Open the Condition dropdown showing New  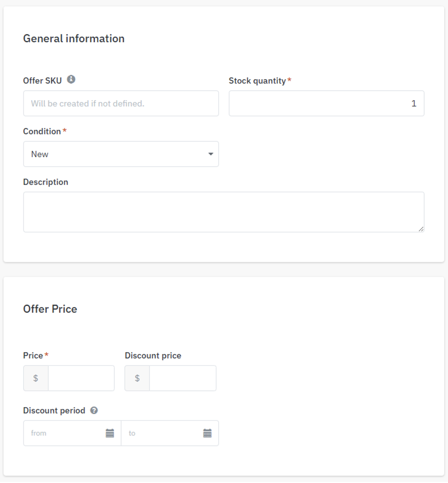click(x=121, y=154)
